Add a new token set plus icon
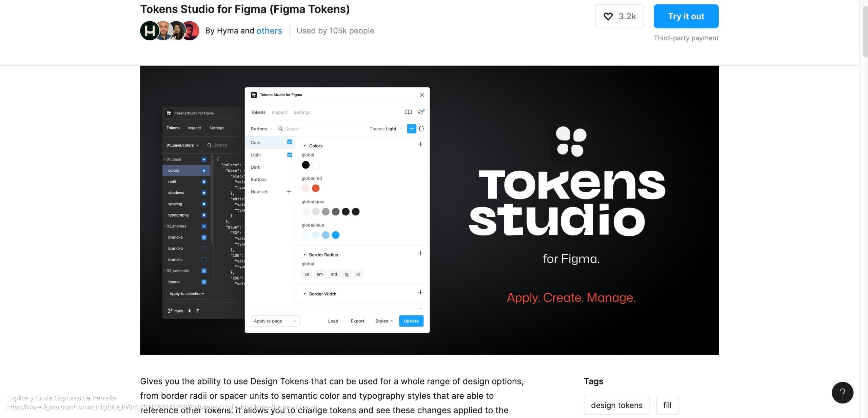868x418 pixels. point(289,192)
